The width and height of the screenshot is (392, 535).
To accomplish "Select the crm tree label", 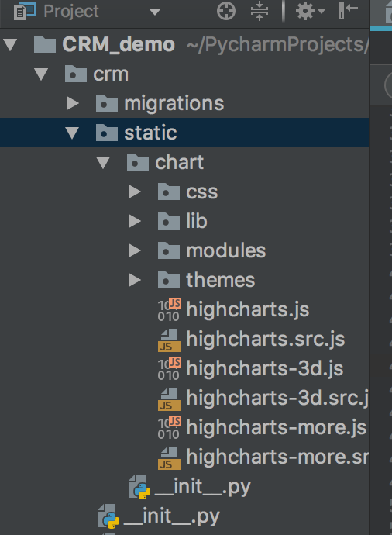I will point(111,74).
